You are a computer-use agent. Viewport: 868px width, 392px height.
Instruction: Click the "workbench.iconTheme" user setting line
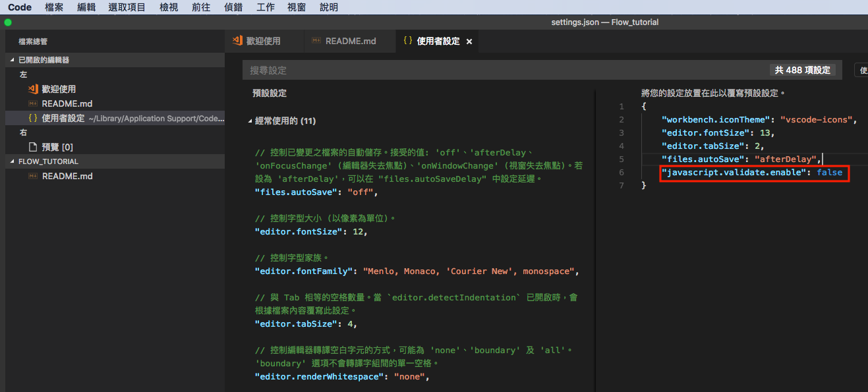click(759, 120)
